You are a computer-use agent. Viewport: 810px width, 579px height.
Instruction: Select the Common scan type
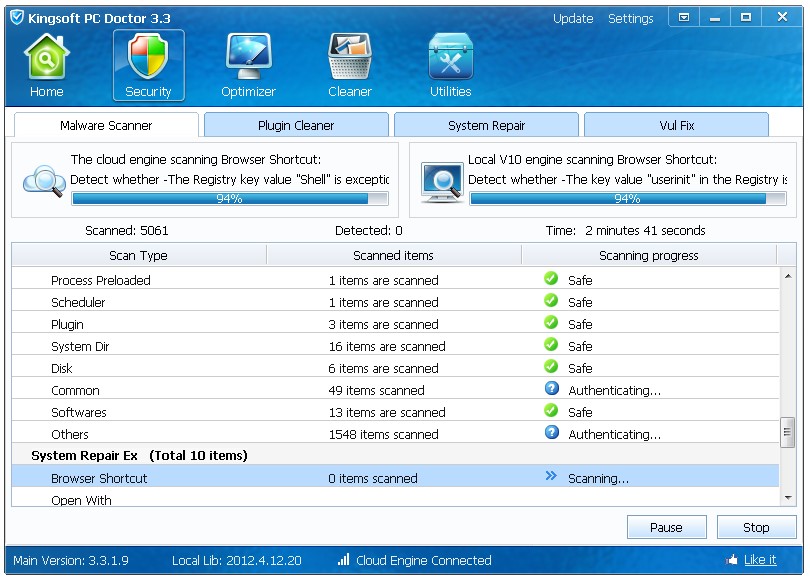75,390
